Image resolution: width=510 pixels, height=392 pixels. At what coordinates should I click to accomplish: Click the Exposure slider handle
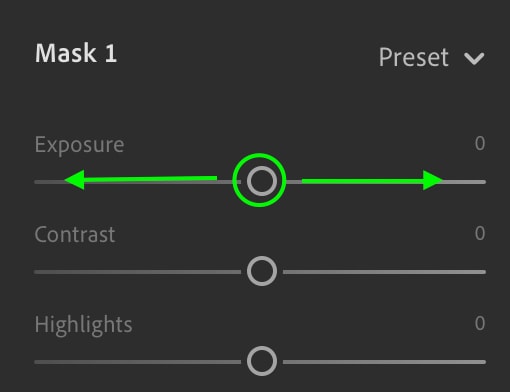pos(262,181)
